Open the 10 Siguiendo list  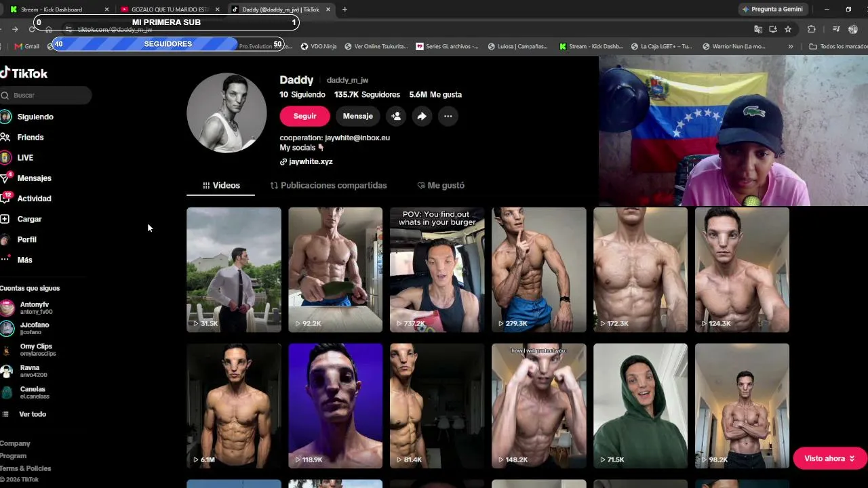click(302, 94)
